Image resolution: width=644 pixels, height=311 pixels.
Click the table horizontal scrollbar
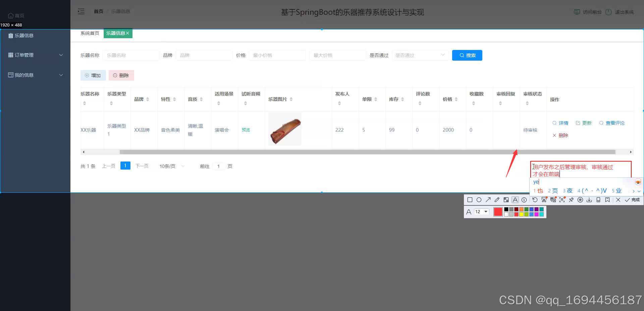[367, 152]
